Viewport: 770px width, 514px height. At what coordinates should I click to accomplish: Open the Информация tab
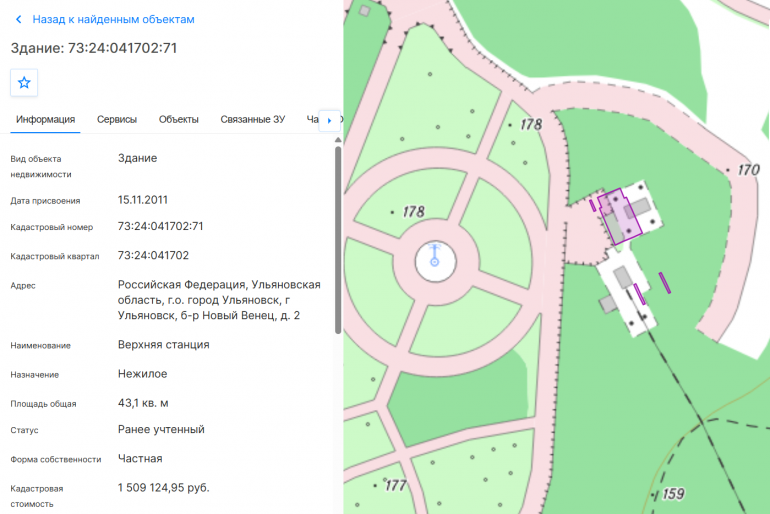45,119
